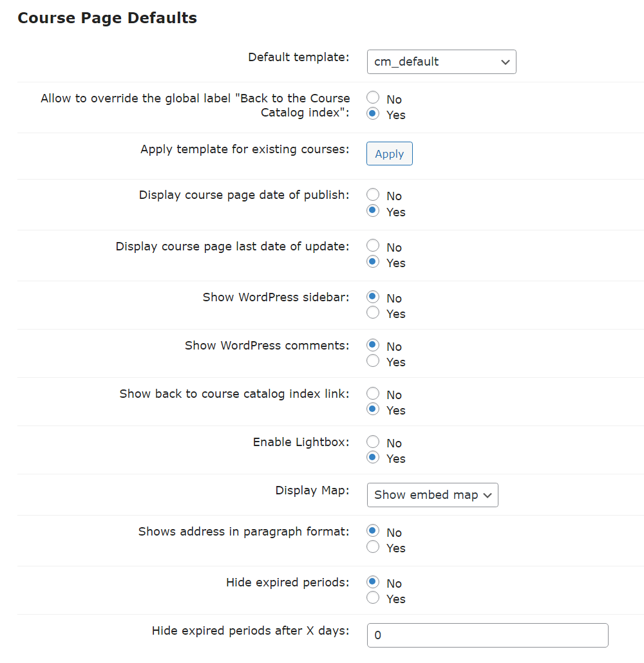Enable WordPress comments with Yes option
The image size is (644, 663).
373,361
